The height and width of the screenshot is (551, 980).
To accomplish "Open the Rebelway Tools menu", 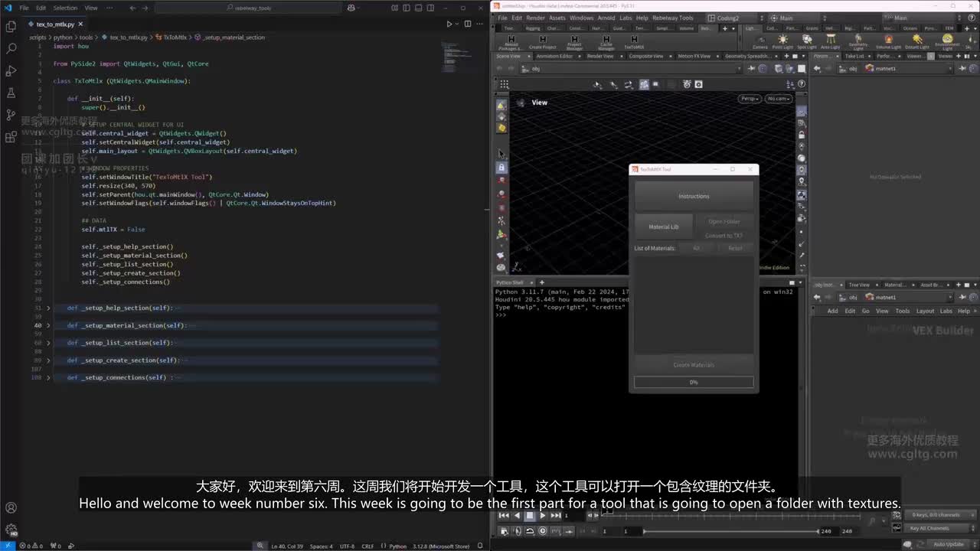I will click(672, 18).
